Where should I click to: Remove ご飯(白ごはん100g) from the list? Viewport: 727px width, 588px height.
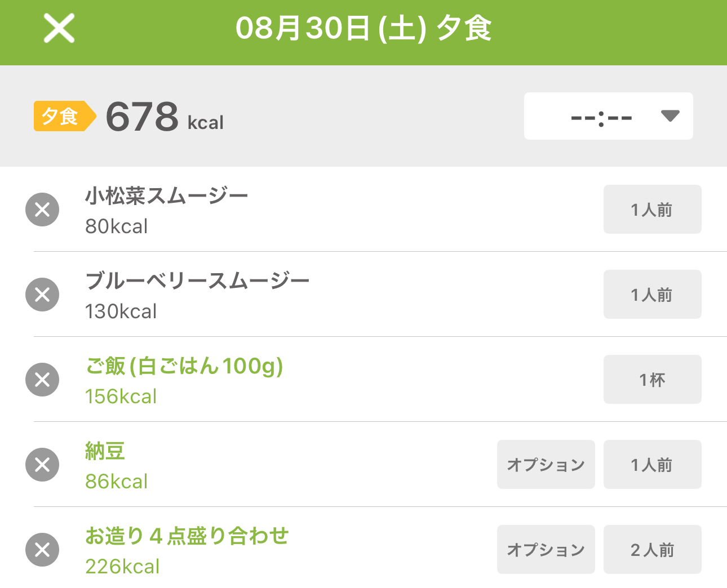click(x=42, y=380)
